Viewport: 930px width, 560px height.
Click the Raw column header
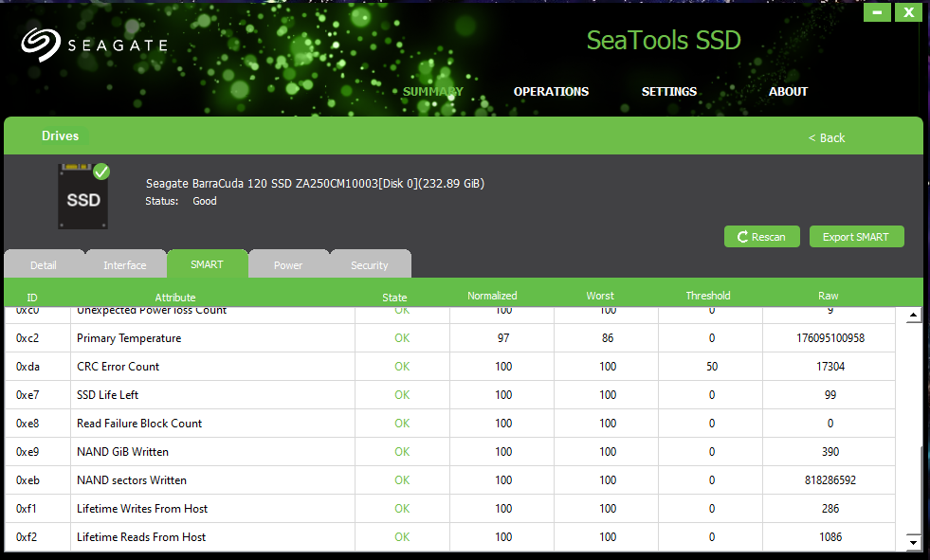click(828, 295)
